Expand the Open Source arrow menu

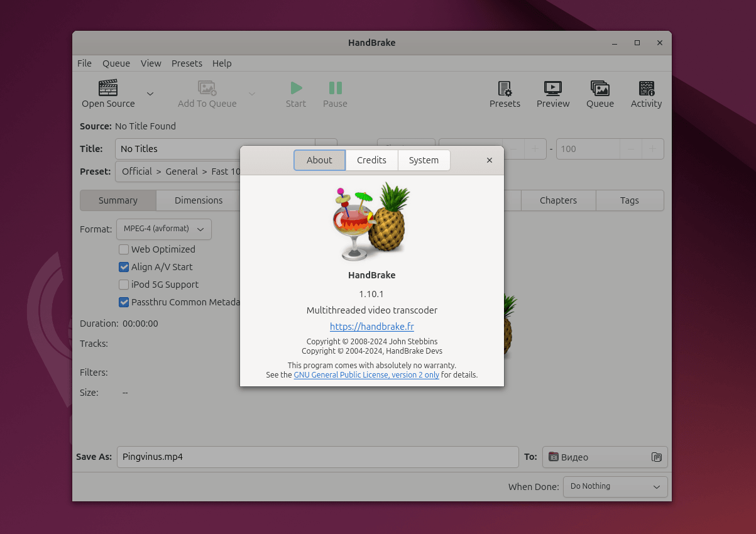(x=150, y=94)
